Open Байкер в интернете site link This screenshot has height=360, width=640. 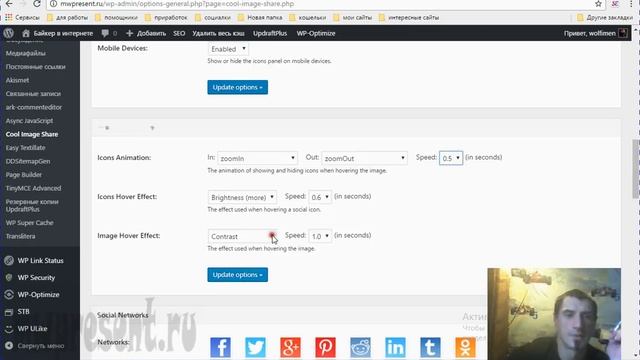63,33
